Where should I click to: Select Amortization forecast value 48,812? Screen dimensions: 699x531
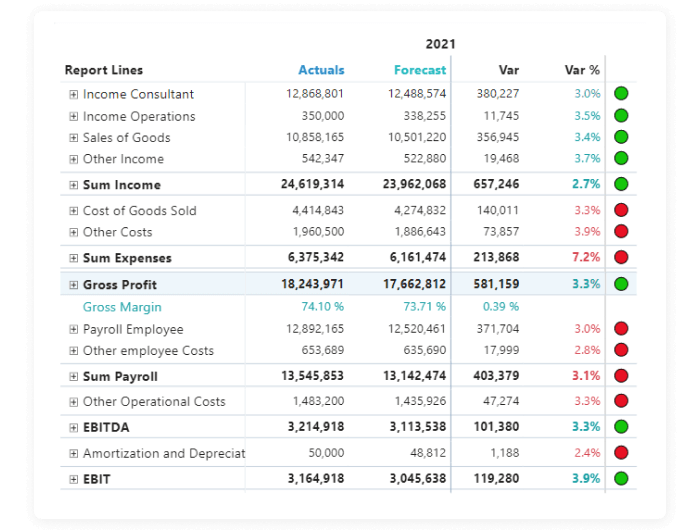point(428,453)
